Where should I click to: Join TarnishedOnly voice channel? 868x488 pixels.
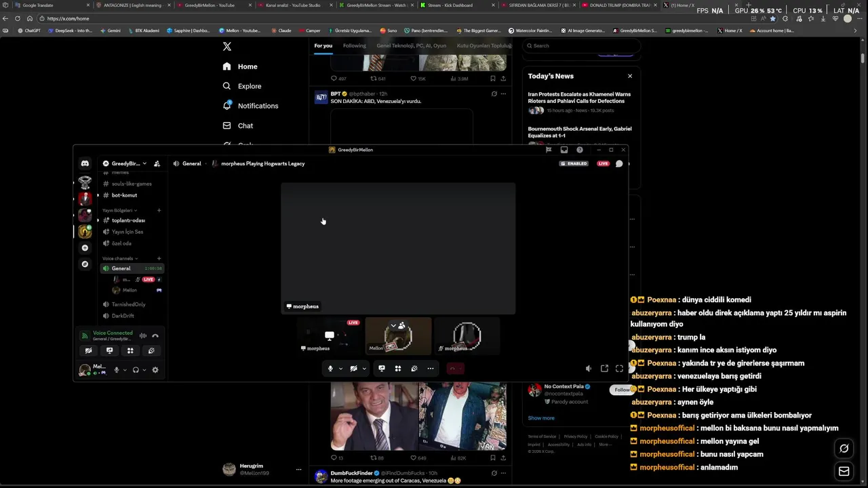click(128, 304)
